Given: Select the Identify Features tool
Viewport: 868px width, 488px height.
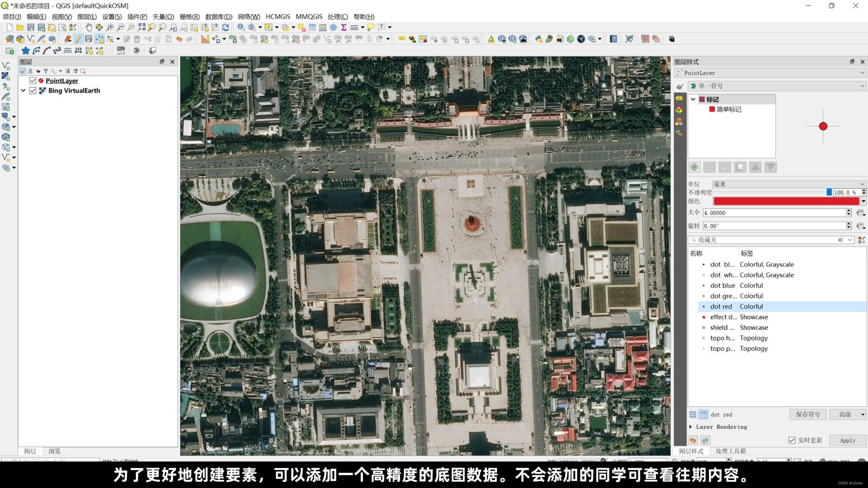Looking at the screenshot, I should (x=241, y=27).
